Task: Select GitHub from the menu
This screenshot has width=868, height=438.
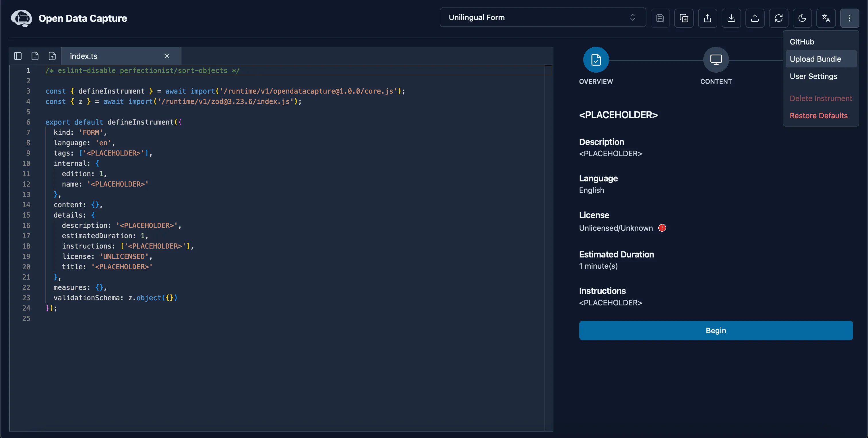Action: coord(802,42)
